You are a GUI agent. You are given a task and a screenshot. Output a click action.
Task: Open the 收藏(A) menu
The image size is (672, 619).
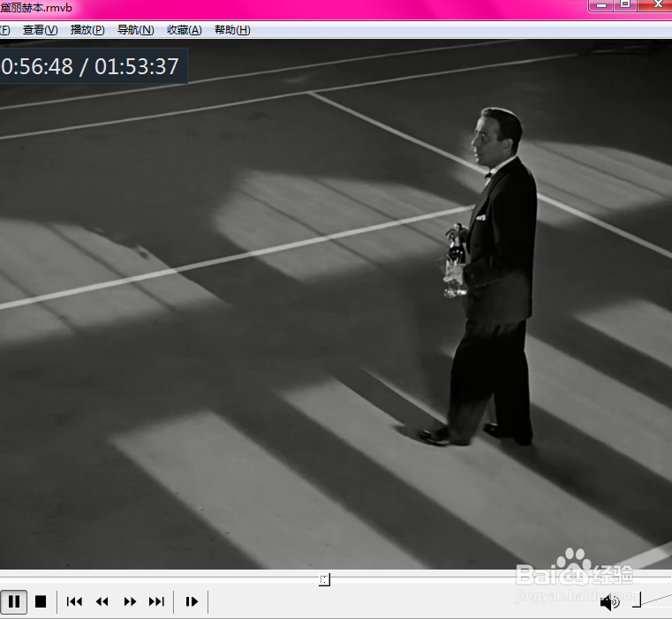(x=185, y=30)
